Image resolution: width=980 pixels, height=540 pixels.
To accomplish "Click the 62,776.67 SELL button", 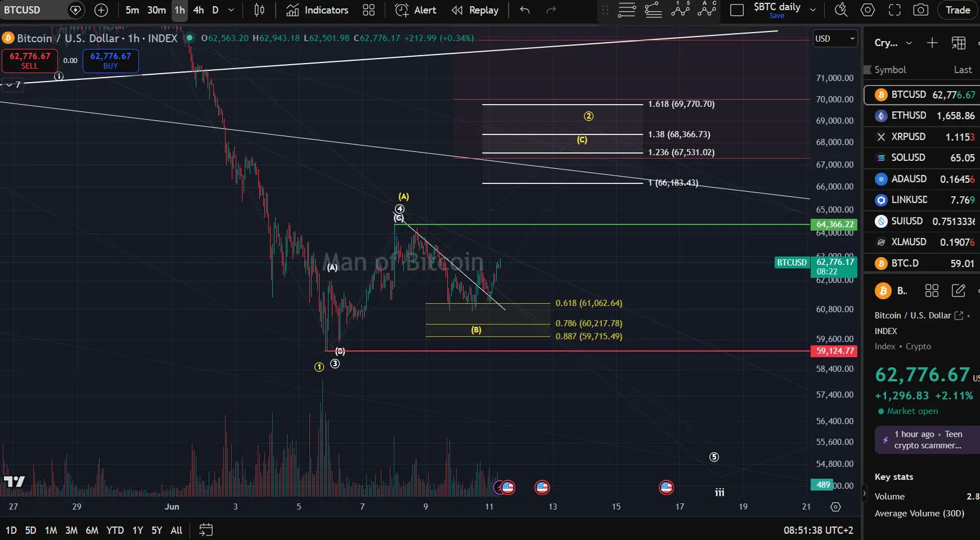I will [29, 61].
